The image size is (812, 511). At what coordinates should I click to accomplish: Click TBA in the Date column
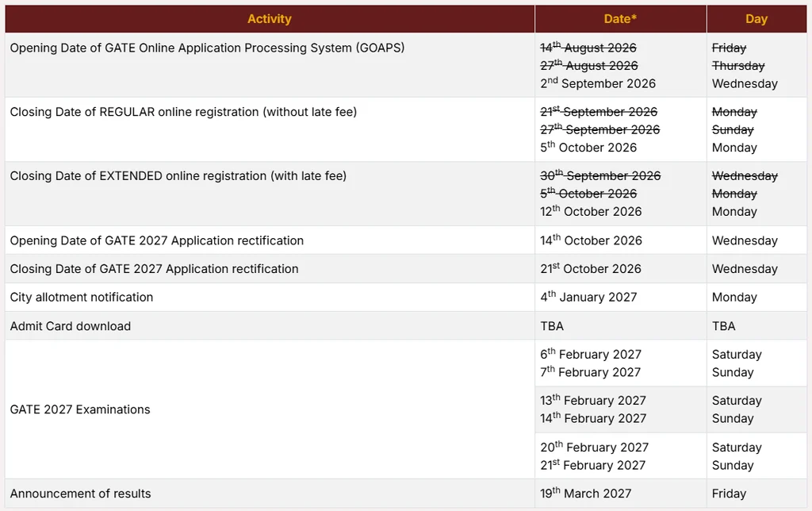click(552, 326)
